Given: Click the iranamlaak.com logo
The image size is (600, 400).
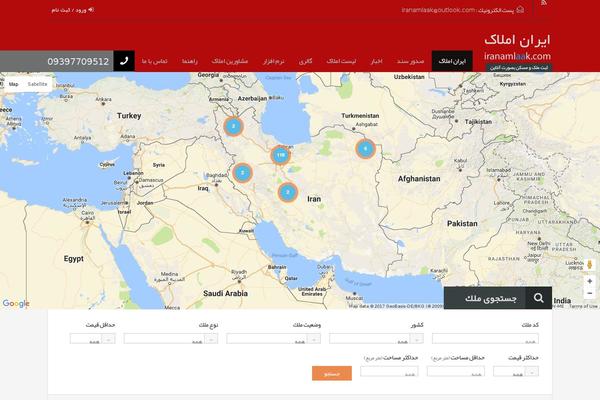Looking at the screenshot, I should (x=517, y=56).
